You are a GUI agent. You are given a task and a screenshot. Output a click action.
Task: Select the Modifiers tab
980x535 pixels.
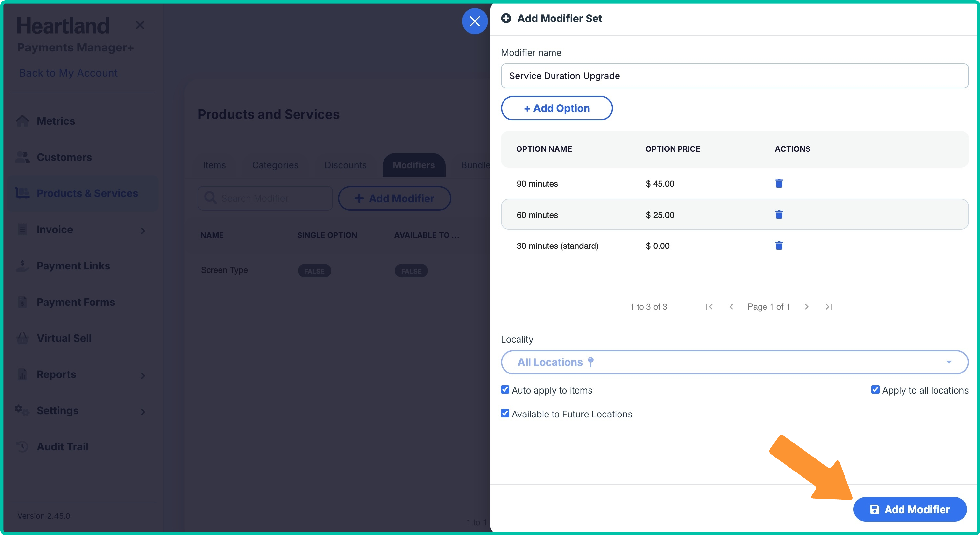pyautogui.click(x=414, y=165)
